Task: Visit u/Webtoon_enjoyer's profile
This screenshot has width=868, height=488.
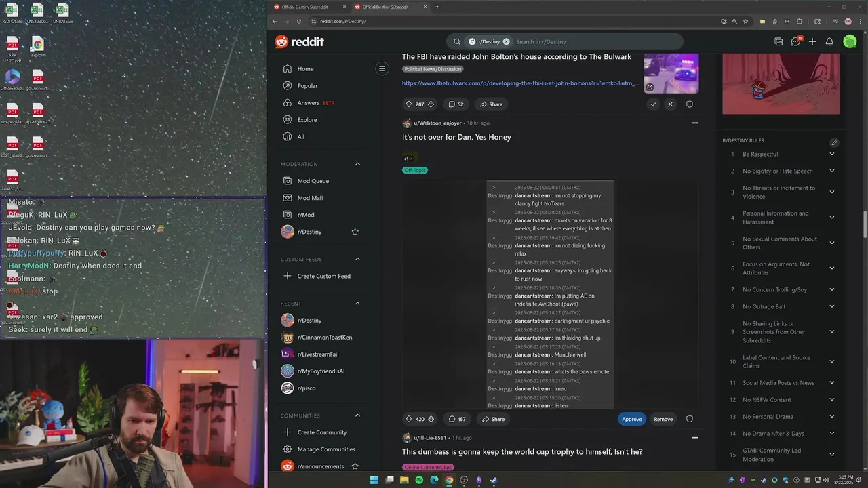Action: (437, 123)
